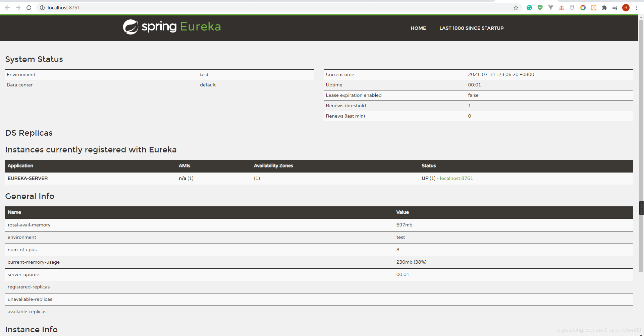
Task: Click the registered-replicas row label
Action: pos(29,287)
